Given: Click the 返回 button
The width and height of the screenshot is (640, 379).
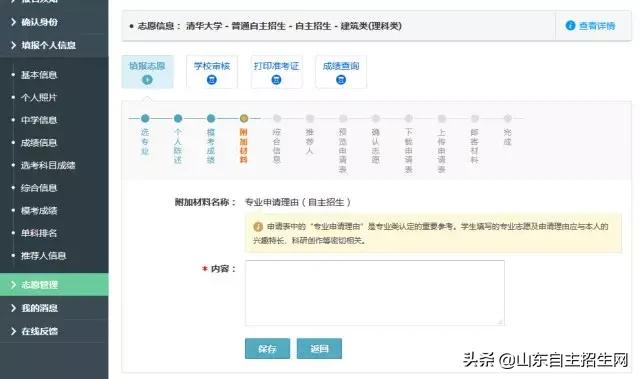Looking at the screenshot, I should point(319,349).
